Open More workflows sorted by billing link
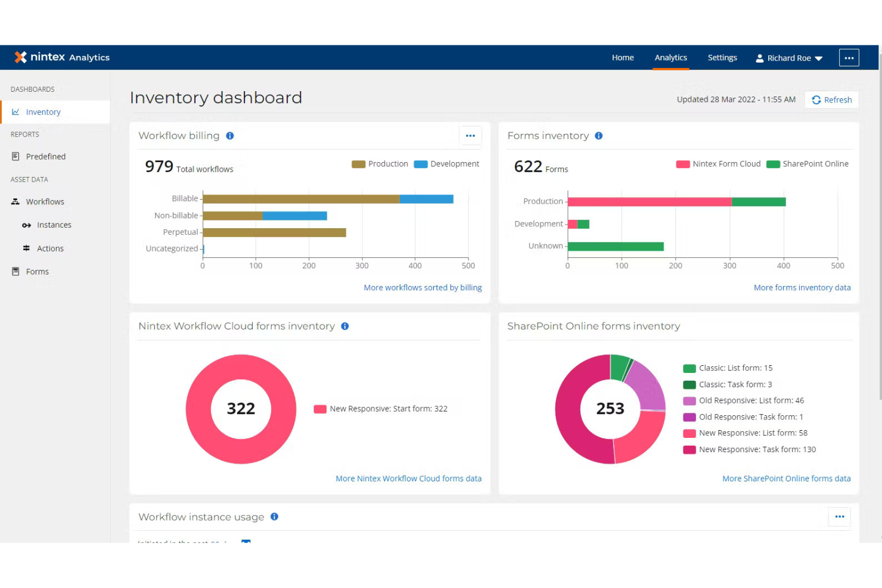The height and width of the screenshot is (588, 882). (x=423, y=288)
